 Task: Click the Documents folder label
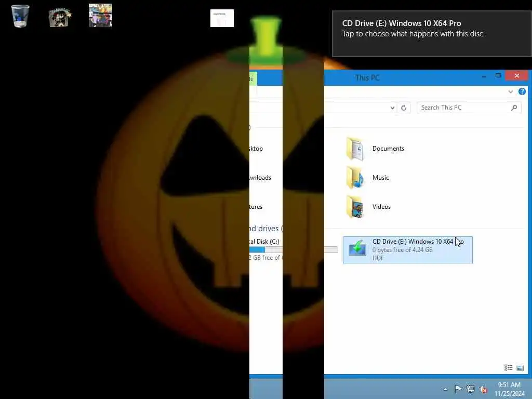click(x=388, y=149)
